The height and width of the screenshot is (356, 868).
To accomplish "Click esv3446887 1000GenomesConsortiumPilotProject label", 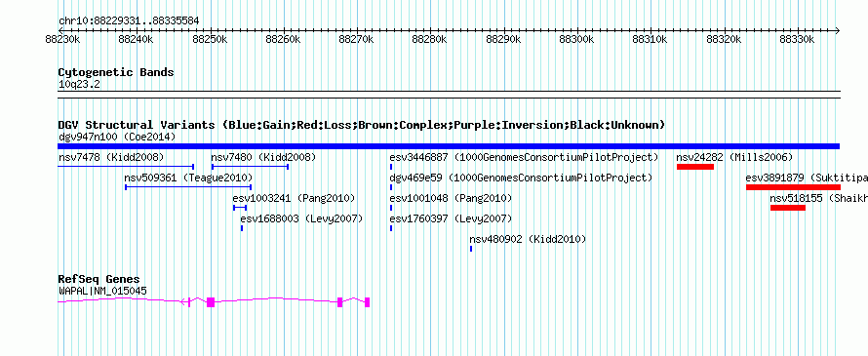I will click(x=525, y=157).
